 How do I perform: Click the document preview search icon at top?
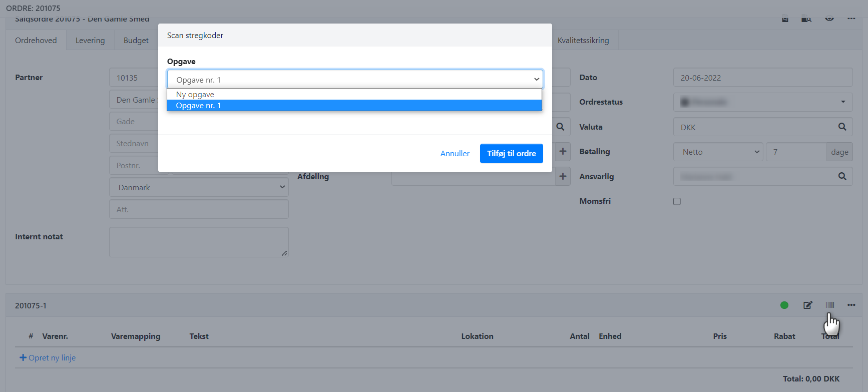click(806, 19)
